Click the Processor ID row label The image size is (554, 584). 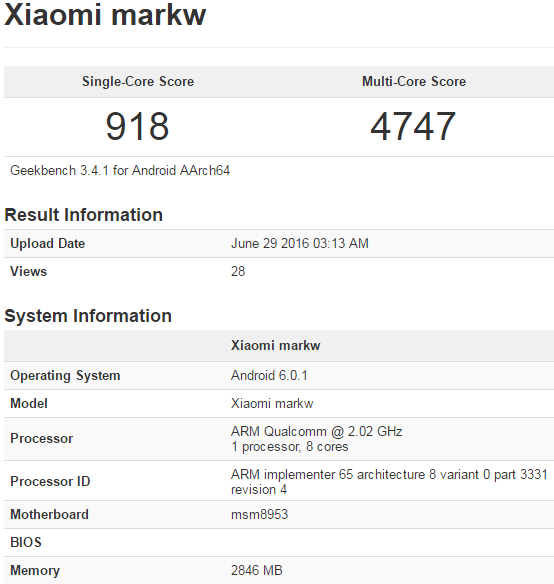click(50, 481)
